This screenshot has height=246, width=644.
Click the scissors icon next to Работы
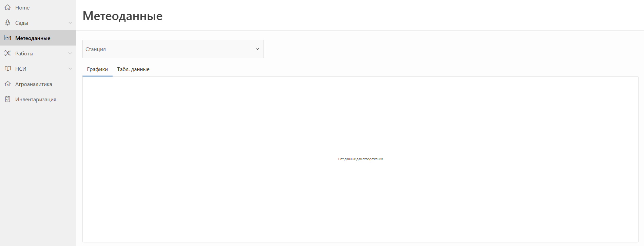[x=7, y=53]
